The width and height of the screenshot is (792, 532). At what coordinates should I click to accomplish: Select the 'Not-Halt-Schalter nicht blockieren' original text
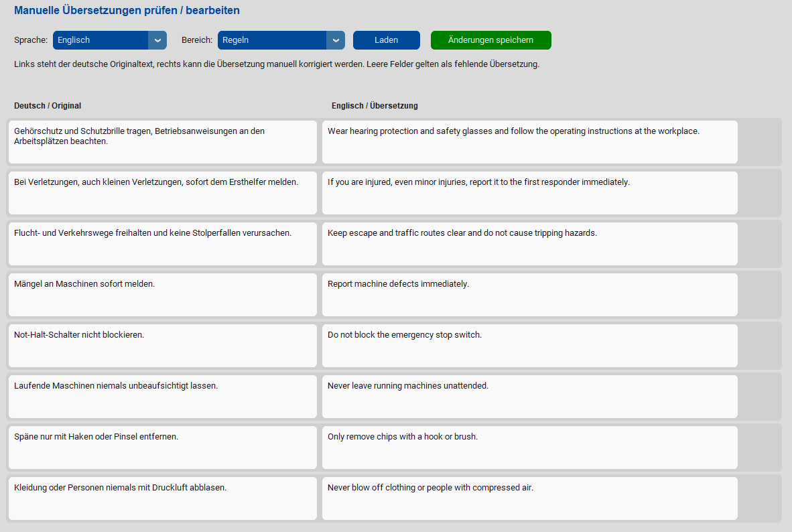coord(162,346)
